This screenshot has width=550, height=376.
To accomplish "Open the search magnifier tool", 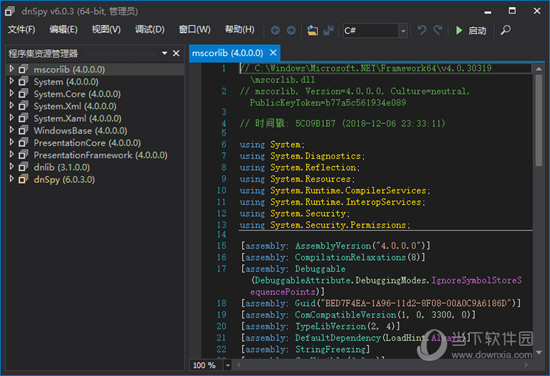I will point(505,30).
